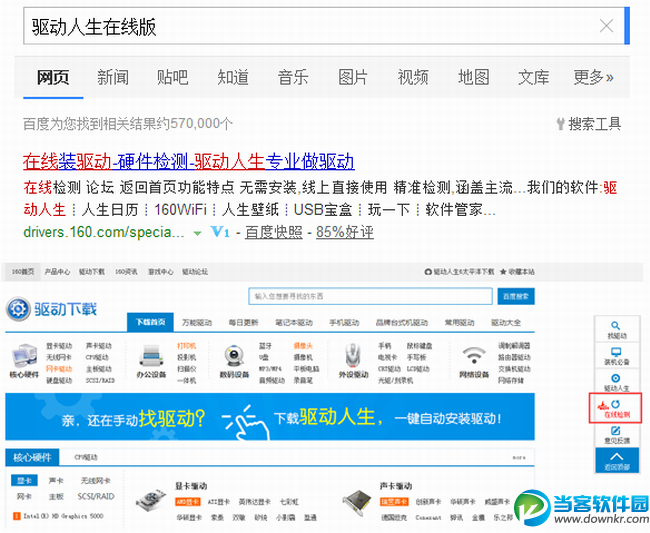650x533 pixels.
Task: Open 驱动论坛 in the top nav
Action: coord(195,272)
